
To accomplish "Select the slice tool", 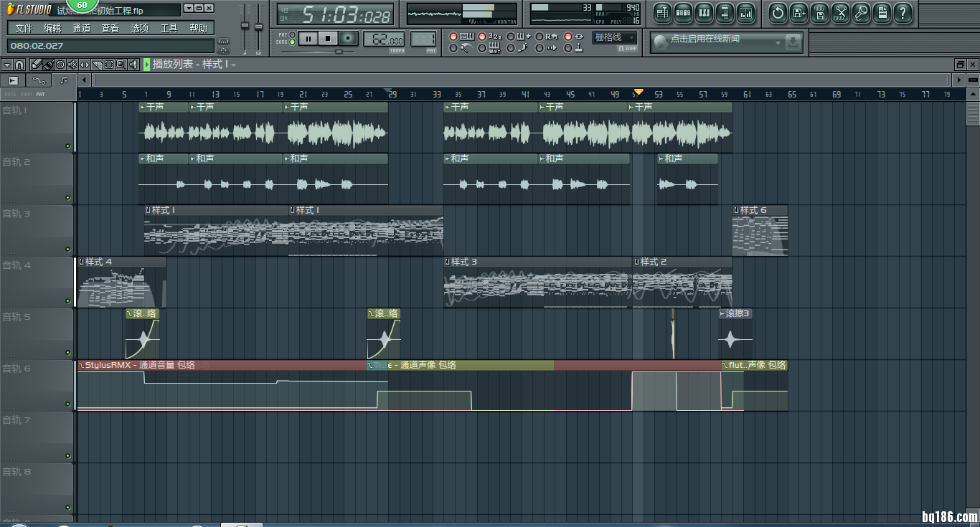I will coord(97,65).
